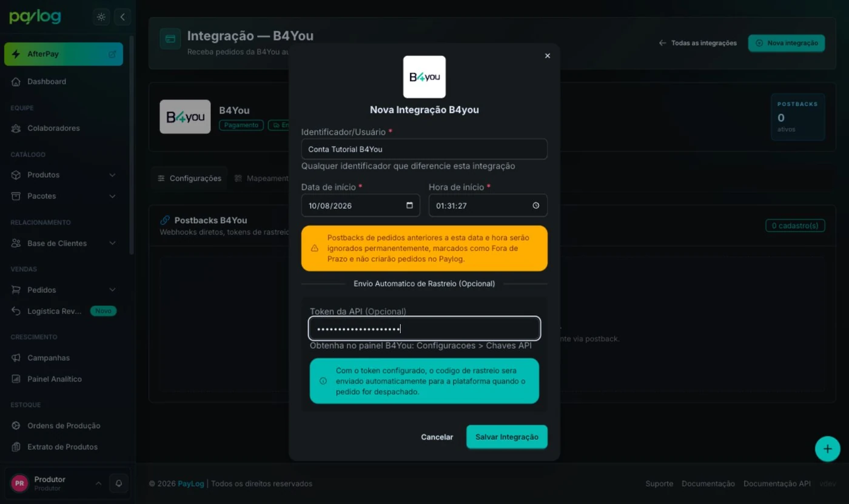Click the PayLog logo in the sidebar
This screenshot has height=504, width=849.
(35, 17)
